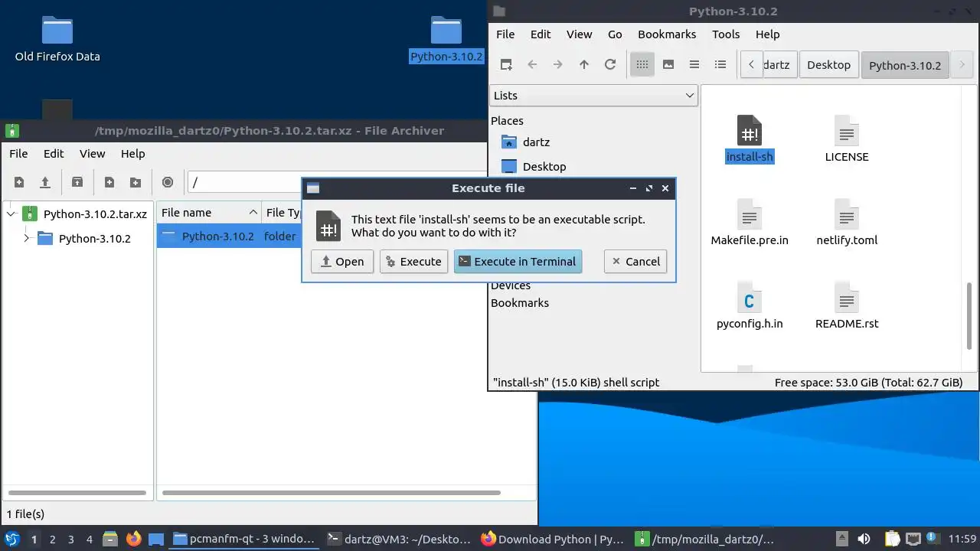Select the pyconfig.h.in C file
This screenshot has height=551, width=980.
pos(750,306)
